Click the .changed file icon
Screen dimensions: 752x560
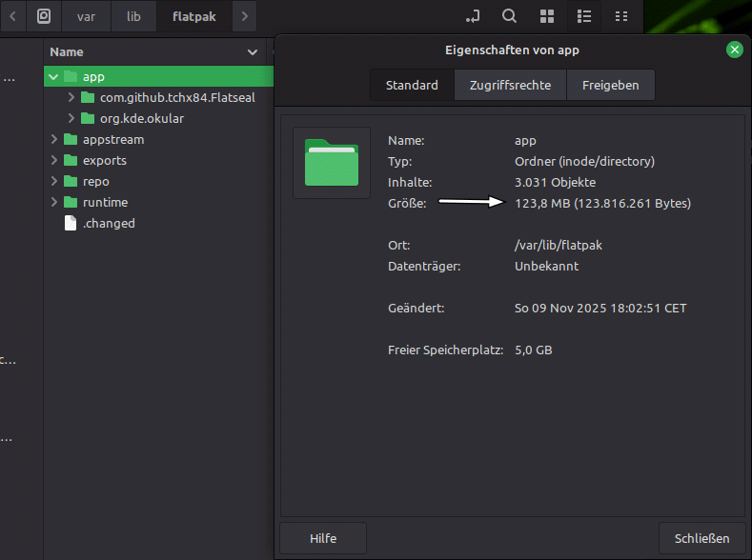click(x=71, y=223)
